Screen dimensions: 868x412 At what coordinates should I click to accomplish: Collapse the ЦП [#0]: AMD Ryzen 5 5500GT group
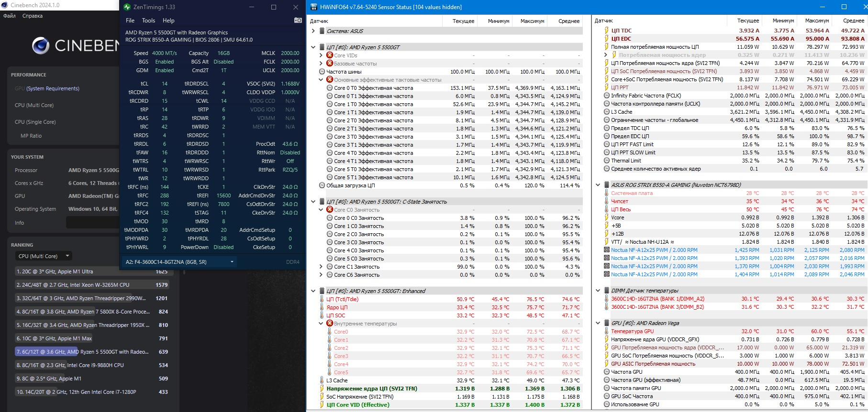[x=313, y=47]
